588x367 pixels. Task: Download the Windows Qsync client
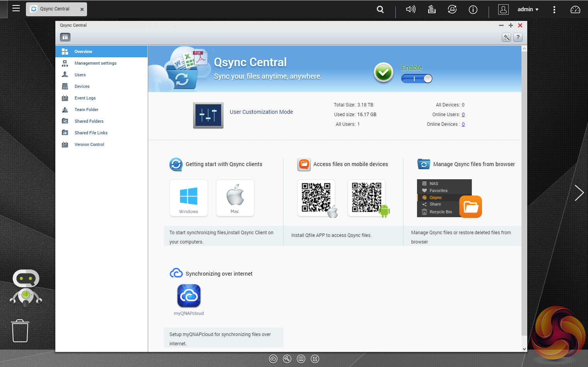[189, 198]
